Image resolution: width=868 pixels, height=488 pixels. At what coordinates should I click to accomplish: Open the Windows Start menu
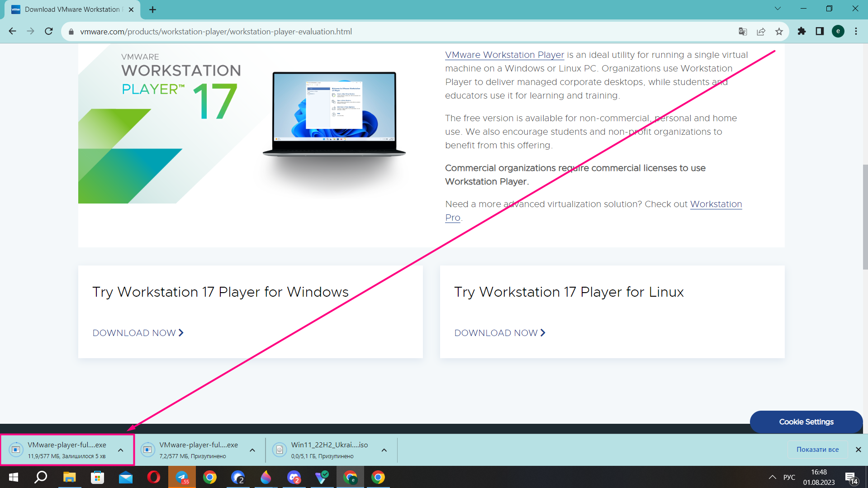(14, 477)
